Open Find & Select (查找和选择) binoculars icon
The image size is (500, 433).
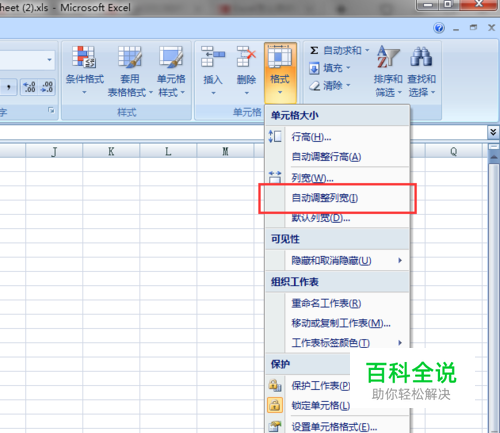(421, 57)
